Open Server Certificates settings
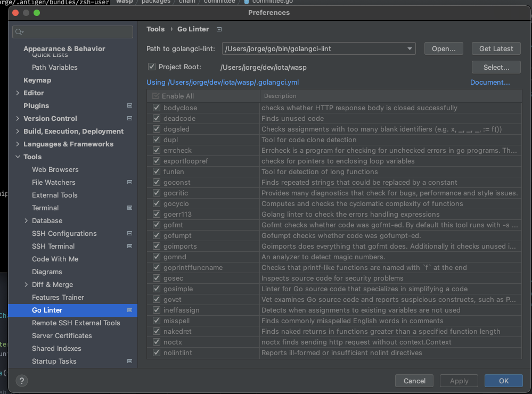Screen dimensions: 532x394 pos(62,335)
